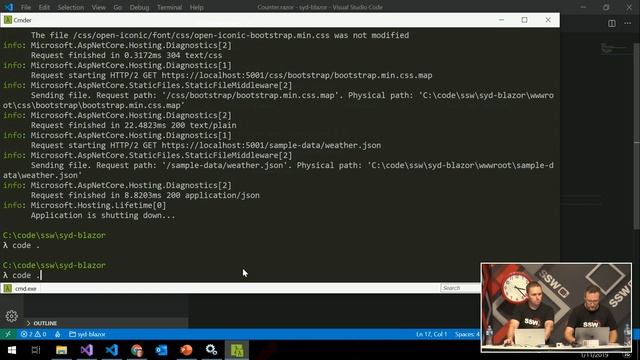
Task: Expand the OUTLINE section in VS Code
Action: [x=45, y=323]
